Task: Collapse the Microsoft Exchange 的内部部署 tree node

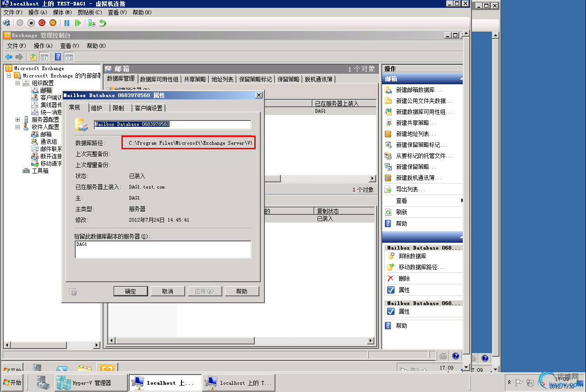Action: click(x=9, y=76)
